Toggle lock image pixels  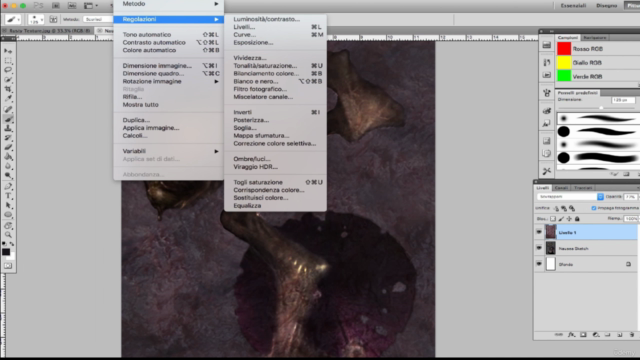pyautogui.click(x=561, y=219)
